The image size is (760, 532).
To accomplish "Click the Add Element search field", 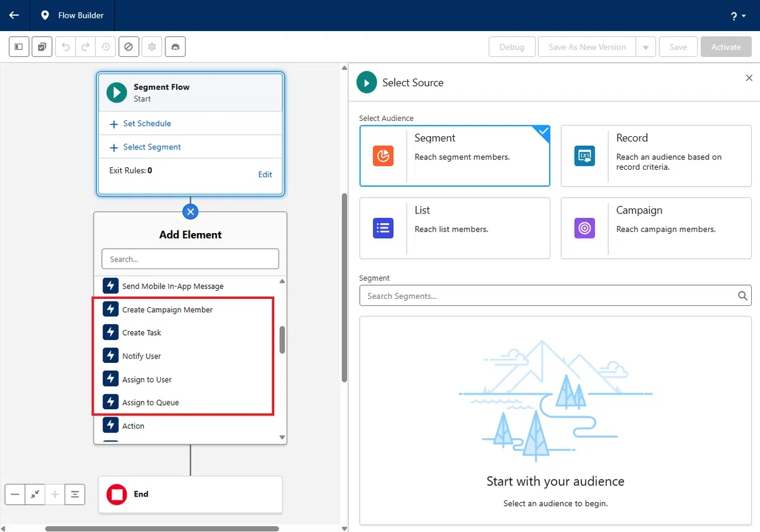I will pyautogui.click(x=190, y=258).
